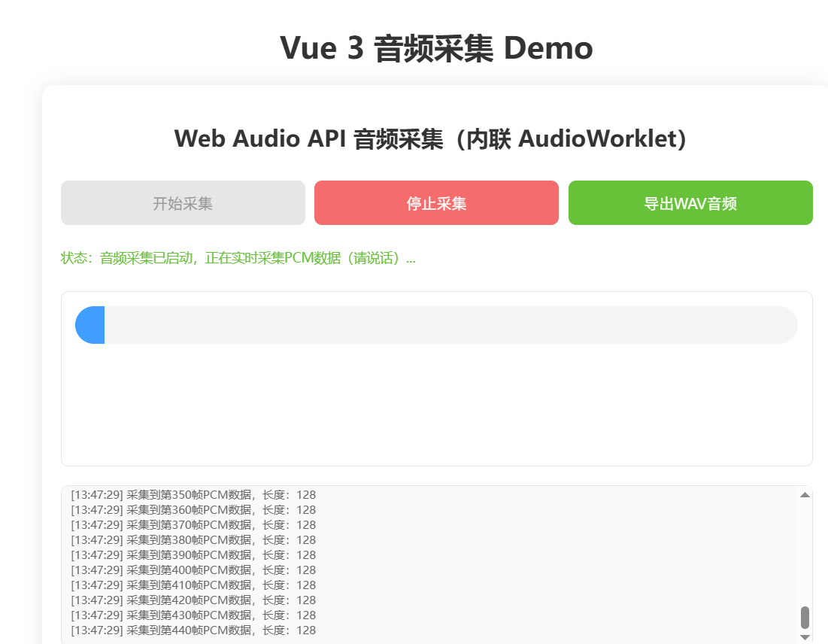
Task: Click the blue volume level bar
Action: (89, 325)
